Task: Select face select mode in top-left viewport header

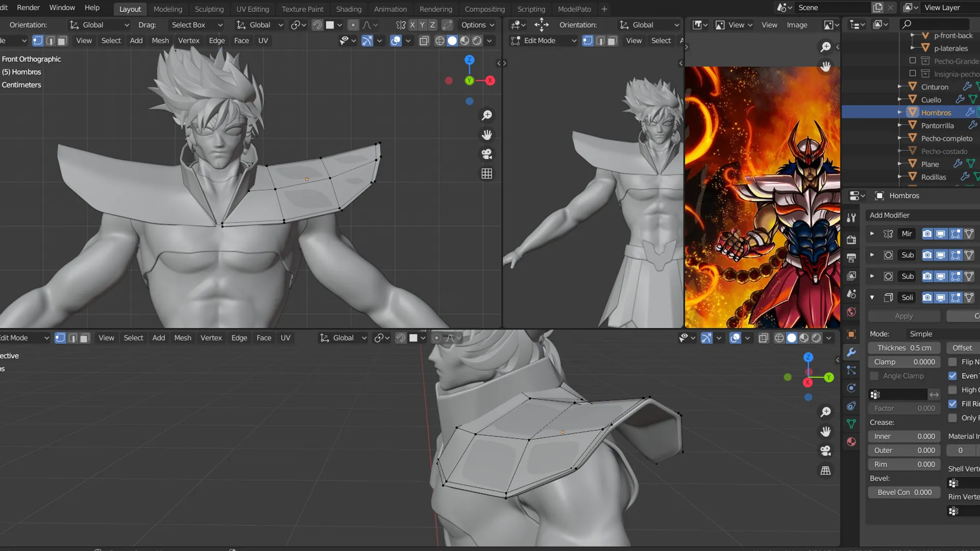Action: point(62,41)
